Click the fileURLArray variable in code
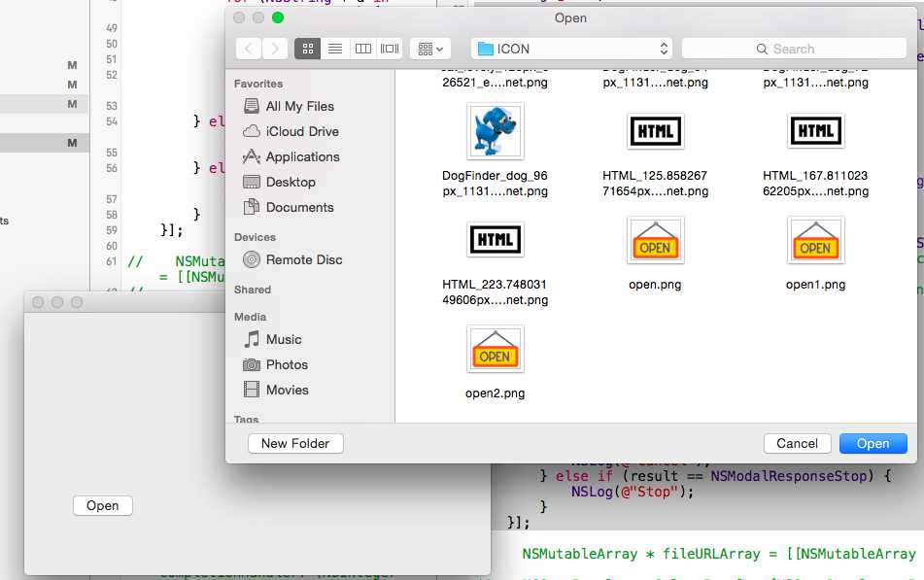The image size is (924, 580). 711,554
